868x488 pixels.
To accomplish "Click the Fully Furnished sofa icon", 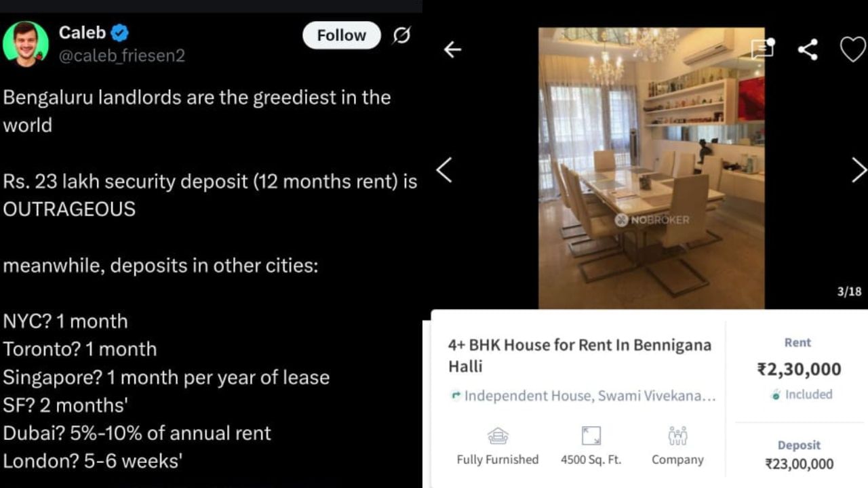I will 498,436.
